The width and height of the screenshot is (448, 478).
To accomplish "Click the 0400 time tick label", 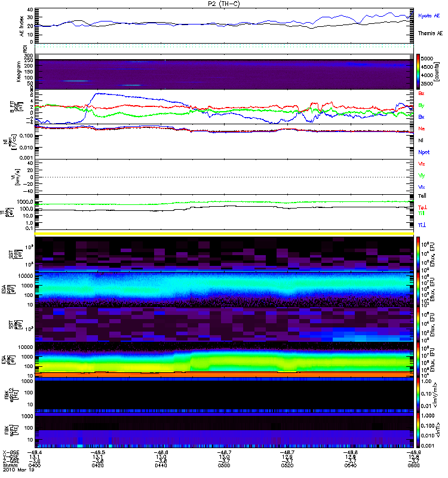I will [35, 465].
